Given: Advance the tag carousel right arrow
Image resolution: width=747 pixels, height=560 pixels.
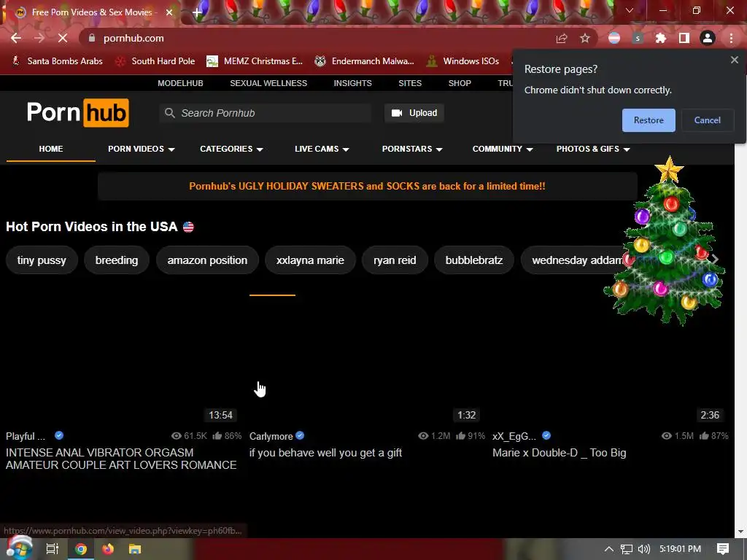Looking at the screenshot, I should tap(715, 260).
